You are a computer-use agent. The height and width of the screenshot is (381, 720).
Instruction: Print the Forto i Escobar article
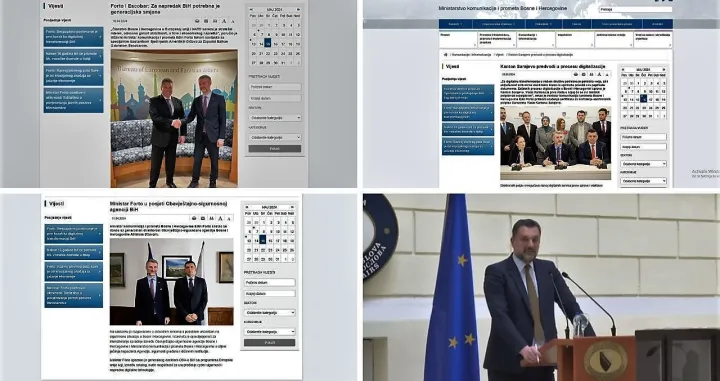(197, 21)
